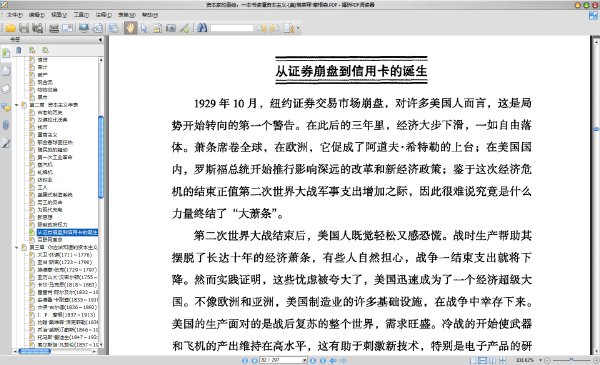The height and width of the screenshot is (365, 600).
Task: Open the 视图 menu
Action: point(59,15)
